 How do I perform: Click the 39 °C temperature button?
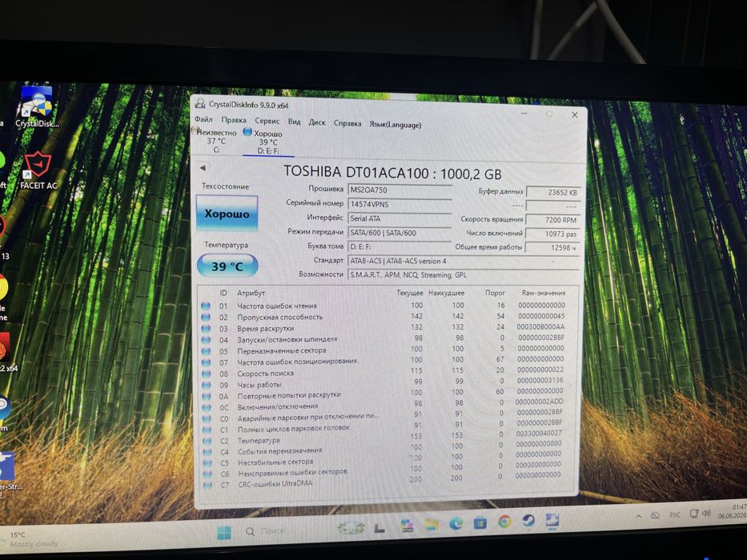[x=227, y=266]
